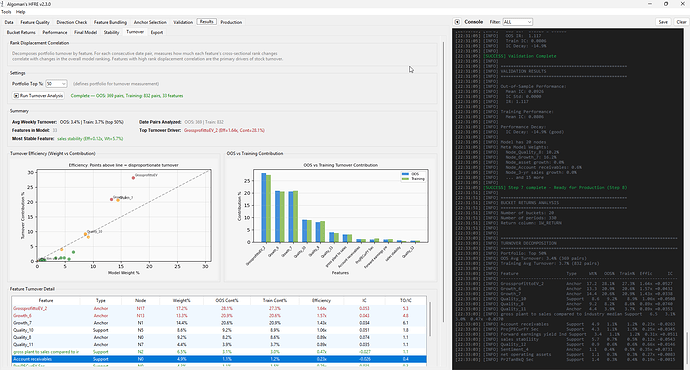Switch to the Data tab

(x=9, y=22)
